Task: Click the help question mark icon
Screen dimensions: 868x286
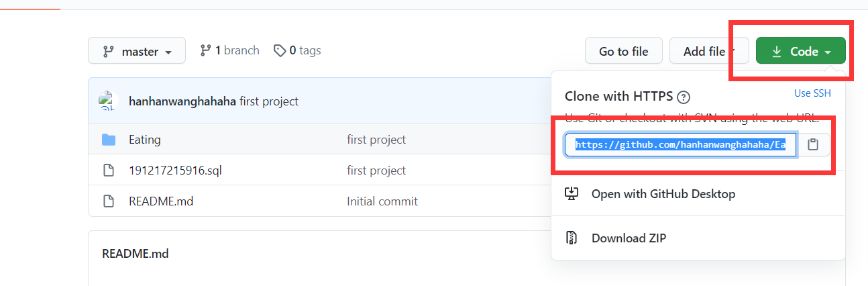Action: (x=684, y=96)
